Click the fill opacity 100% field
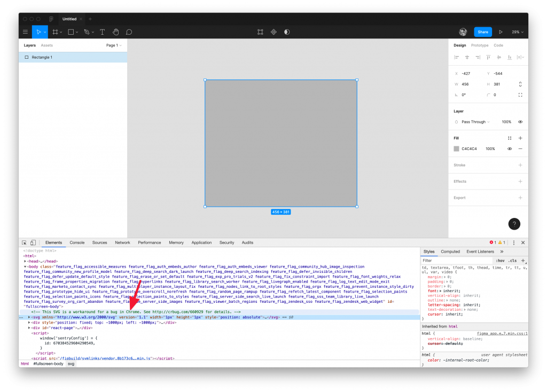The height and width of the screenshot is (392, 547). pos(490,149)
